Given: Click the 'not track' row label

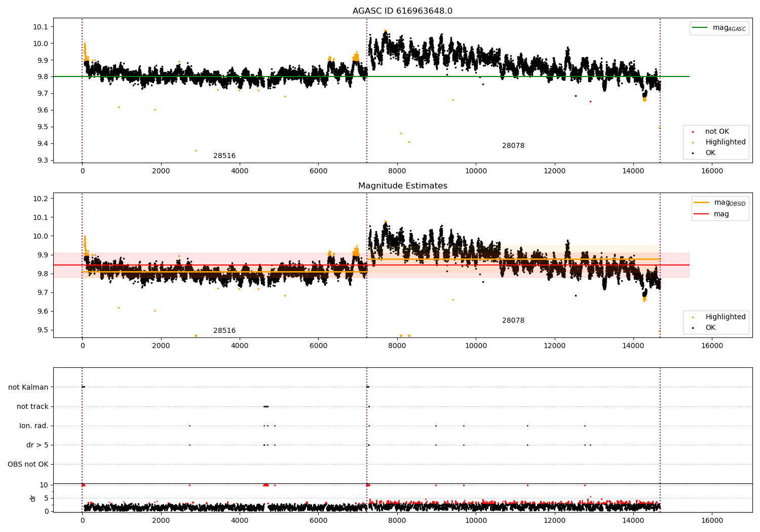Looking at the screenshot, I should [x=32, y=407].
